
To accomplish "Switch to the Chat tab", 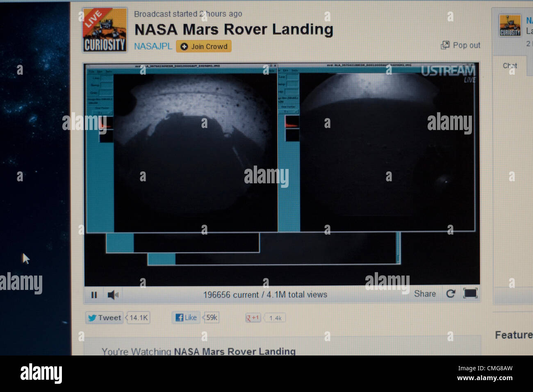I will click(510, 66).
